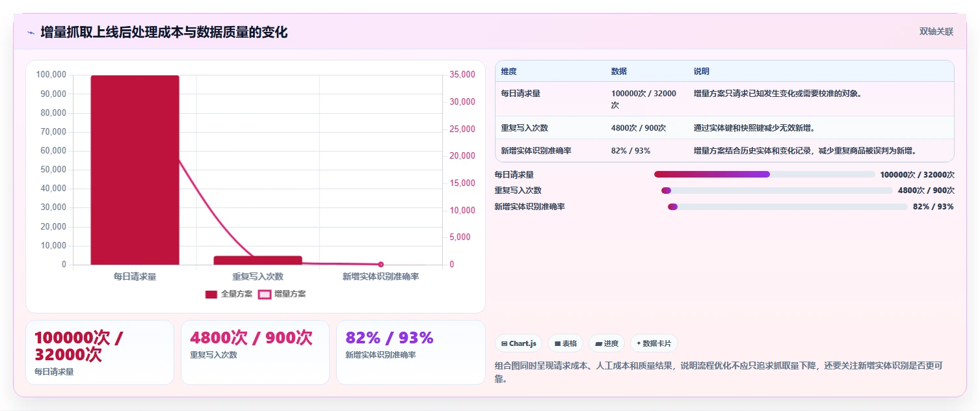Click the card title 增量抓取上线后处理成本与数据质量的变化

164,32
